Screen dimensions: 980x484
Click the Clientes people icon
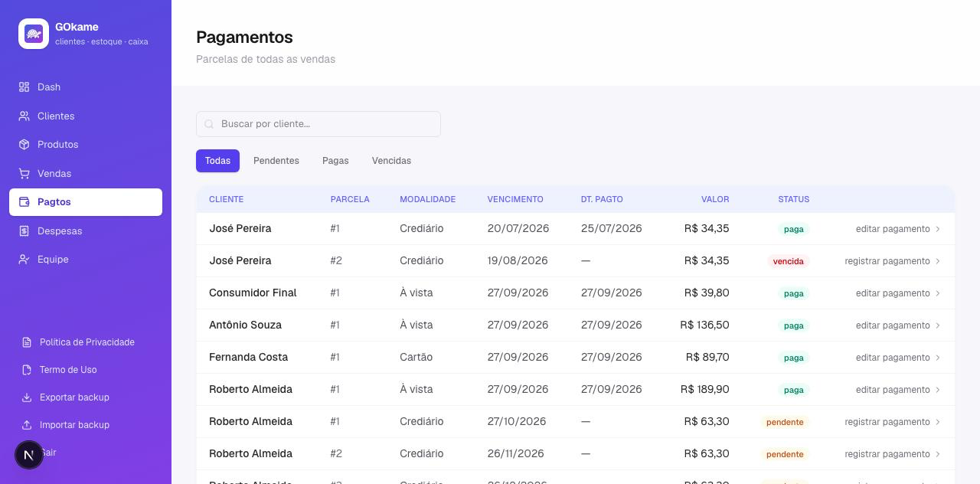coord(24,116)
